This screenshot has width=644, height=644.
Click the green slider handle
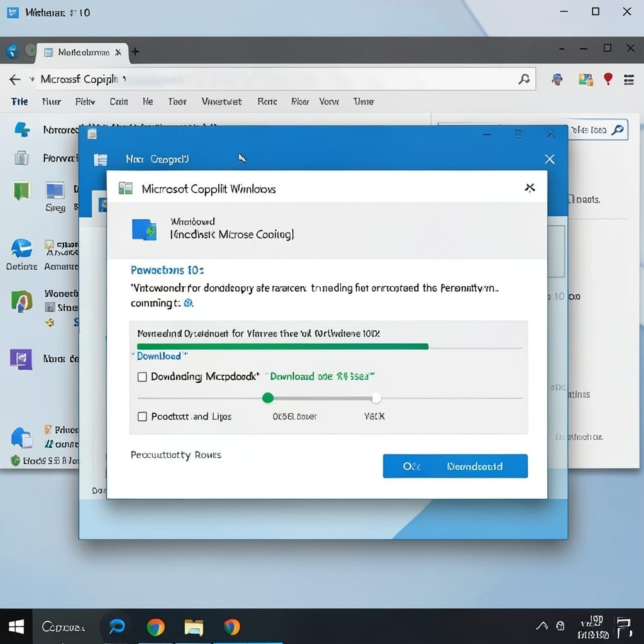[268, 397]
